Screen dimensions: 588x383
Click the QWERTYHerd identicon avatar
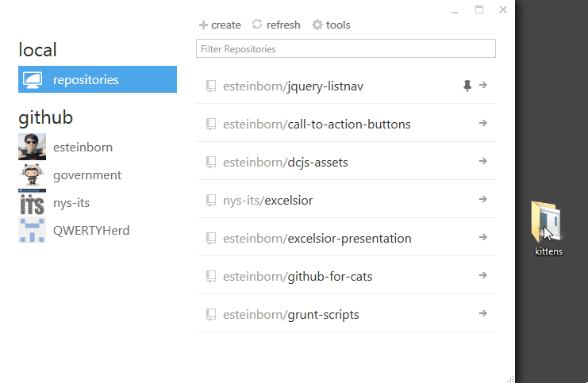point(33,230)
